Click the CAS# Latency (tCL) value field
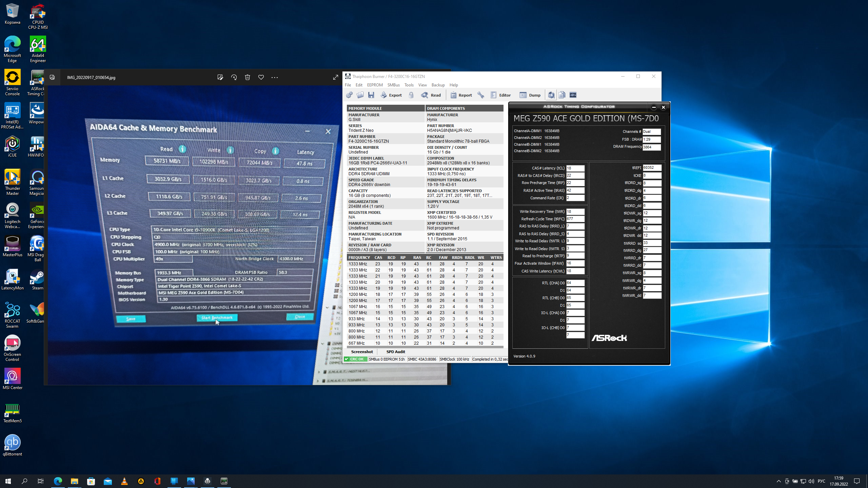868x488 pixels. 575,168
